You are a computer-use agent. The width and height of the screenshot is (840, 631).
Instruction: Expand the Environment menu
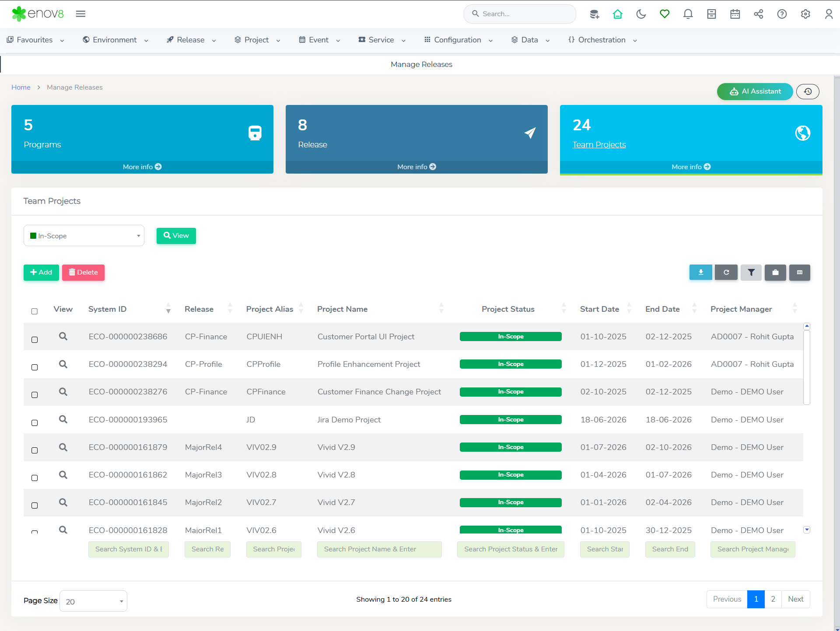pos(115,40)
